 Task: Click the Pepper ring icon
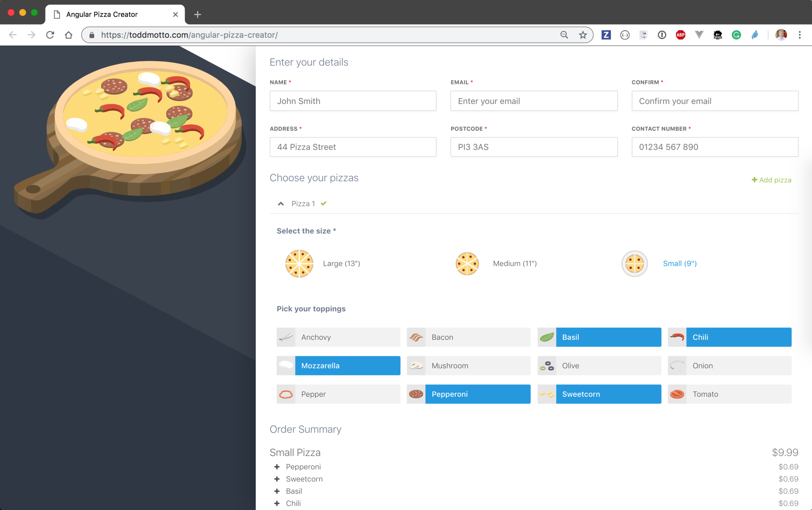(x=286, y=394)
